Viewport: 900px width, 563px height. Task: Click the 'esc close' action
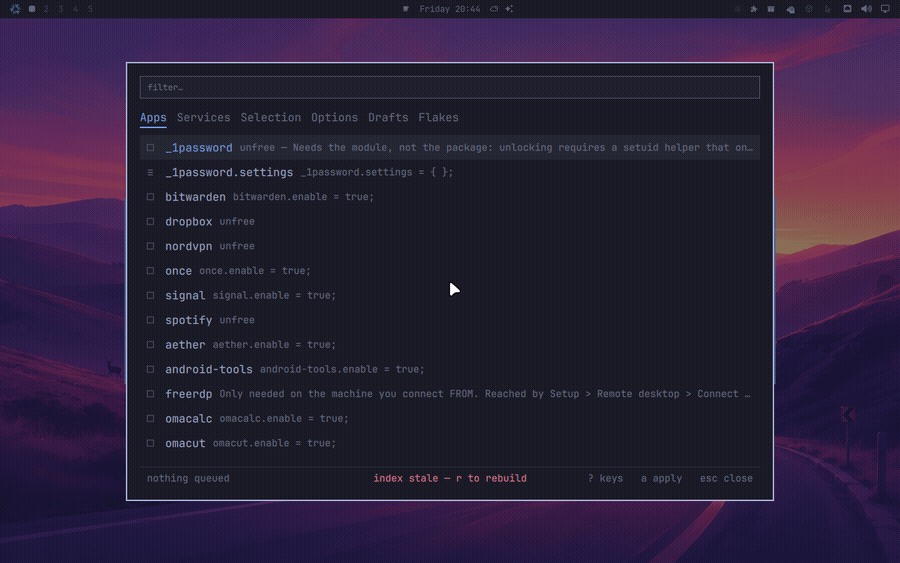tap(726, 479)
